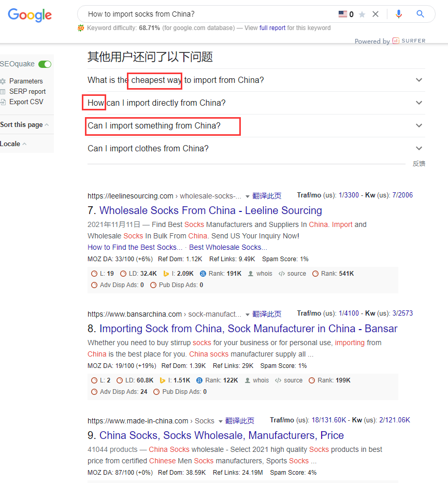
Task: Expand 'What is the cheapest way' question
Action: [x=419, y=80]
